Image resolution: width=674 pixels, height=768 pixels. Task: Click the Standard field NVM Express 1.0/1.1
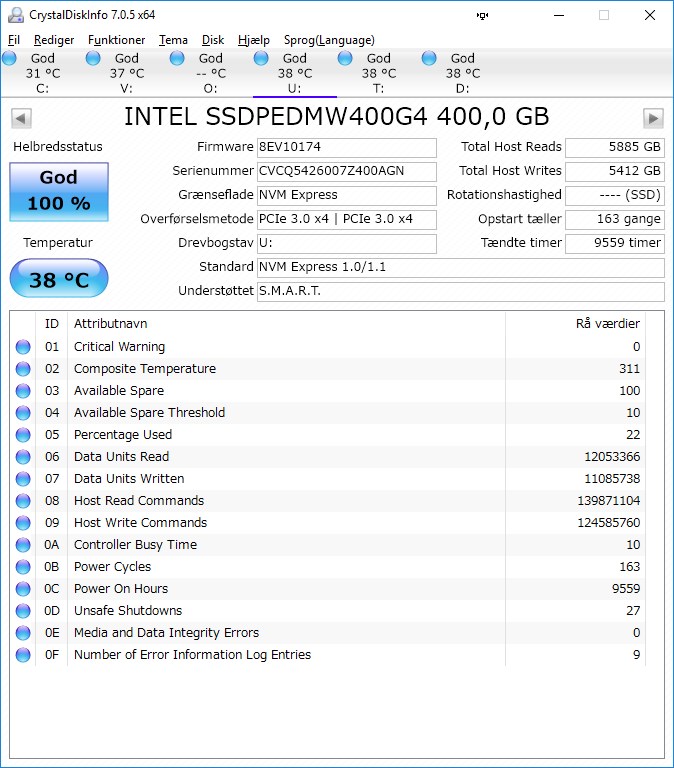(x=461, y=267)
